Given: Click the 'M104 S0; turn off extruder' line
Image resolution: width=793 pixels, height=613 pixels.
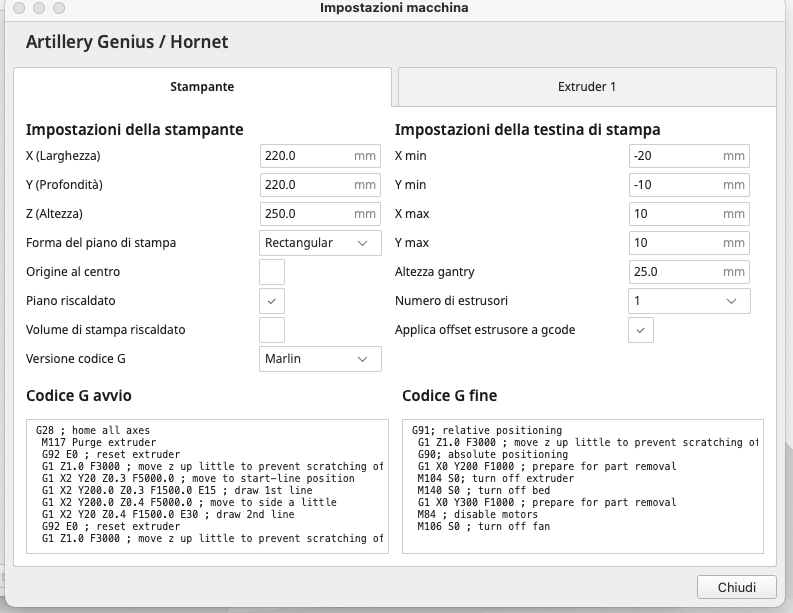Looking at the screenshot, I should (496, 478).
